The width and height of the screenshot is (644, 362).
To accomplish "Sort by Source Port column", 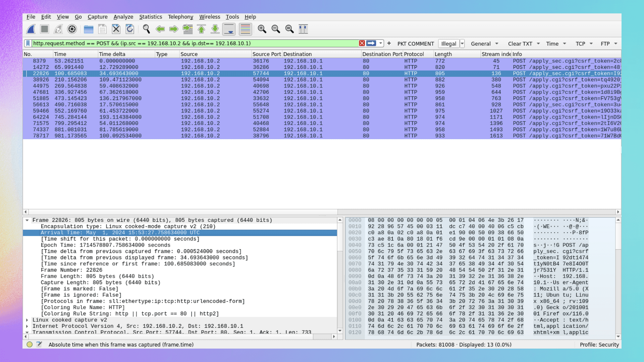I will (267, 54).
